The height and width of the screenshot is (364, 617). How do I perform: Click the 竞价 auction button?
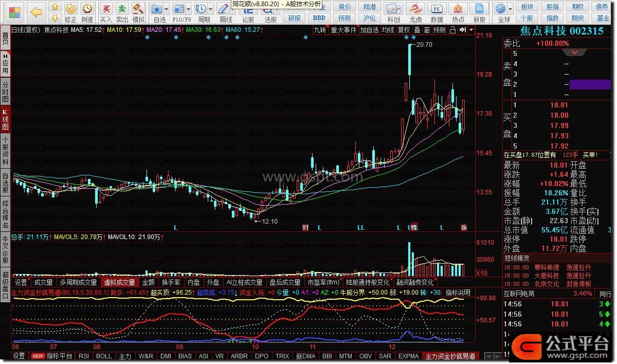[344, 6]
